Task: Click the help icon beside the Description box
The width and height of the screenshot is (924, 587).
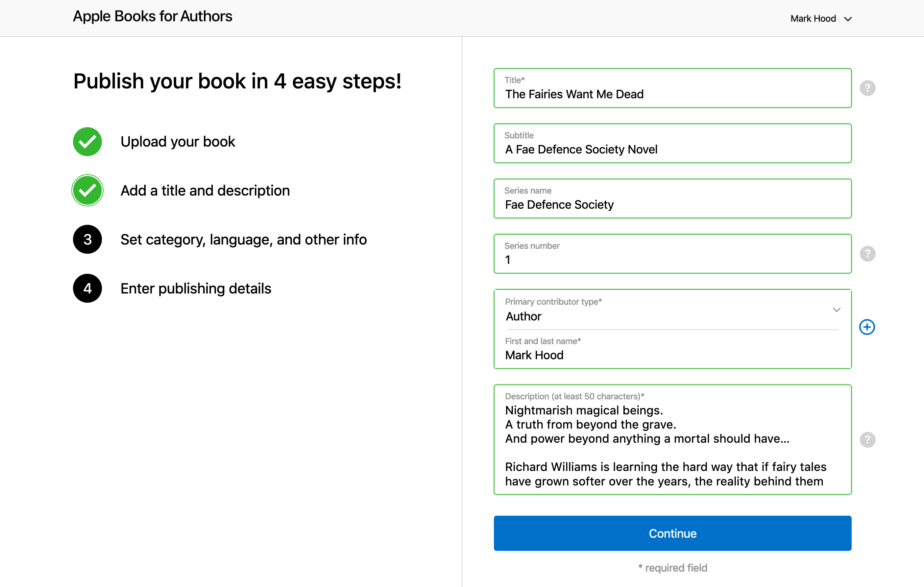Action: point(867,439)
